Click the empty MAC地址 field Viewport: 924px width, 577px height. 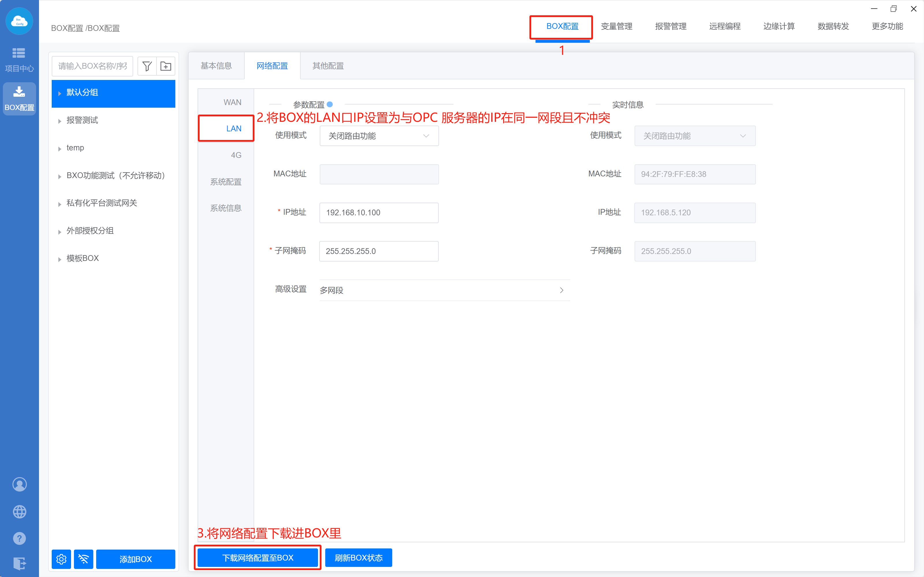[x=379, y=174]
